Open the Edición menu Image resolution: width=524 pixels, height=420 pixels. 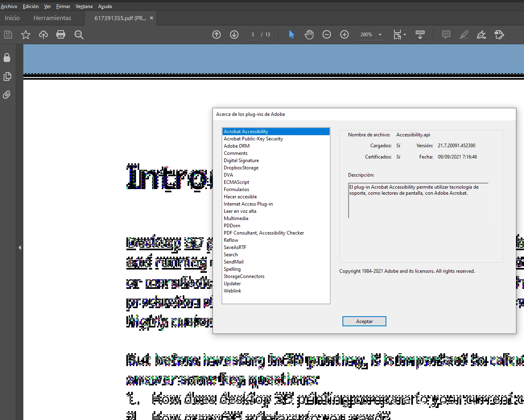tap(31, 6)
